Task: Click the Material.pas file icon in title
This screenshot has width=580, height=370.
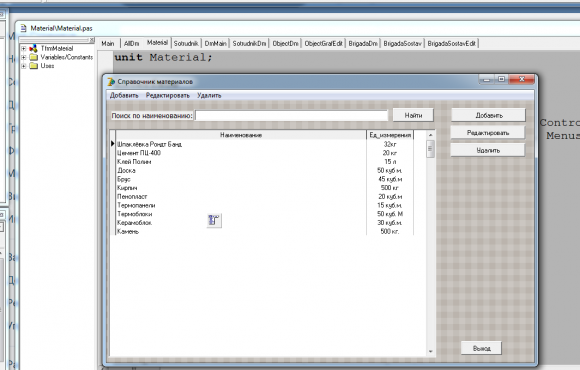Action: [23, 28]
